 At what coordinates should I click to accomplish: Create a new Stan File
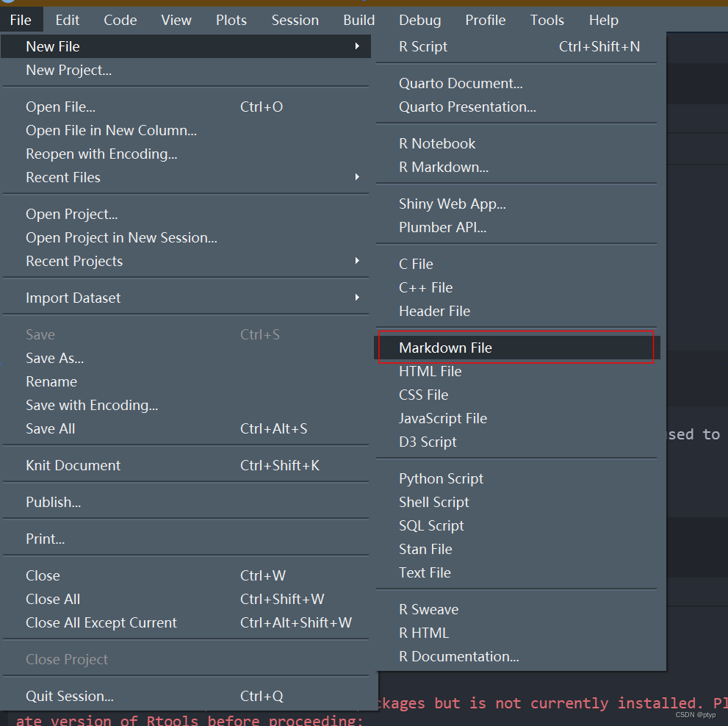coord(516,549)
